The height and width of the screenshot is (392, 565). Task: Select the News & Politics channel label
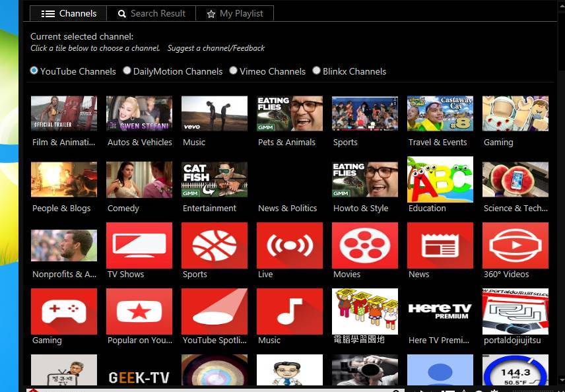point(288,209)
